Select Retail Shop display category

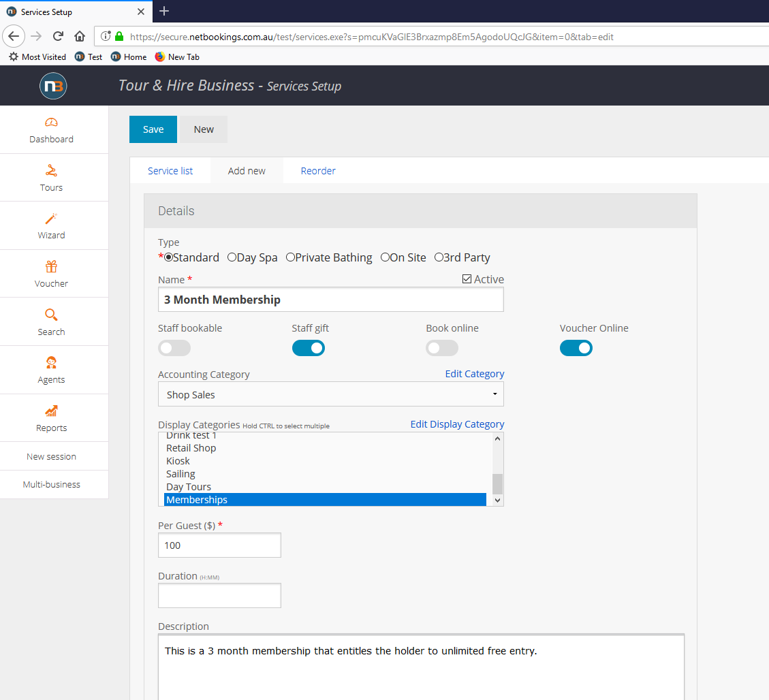click(x=325, y=448)
